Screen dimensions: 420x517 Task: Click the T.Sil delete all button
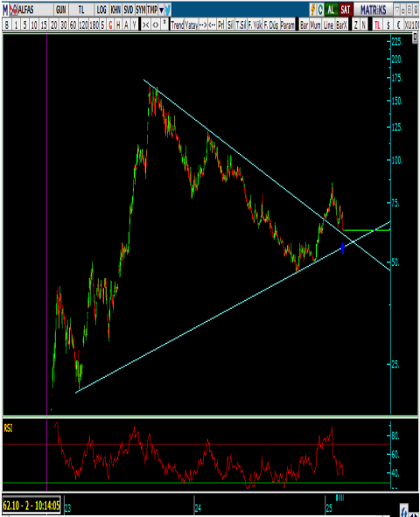point(241,24)
